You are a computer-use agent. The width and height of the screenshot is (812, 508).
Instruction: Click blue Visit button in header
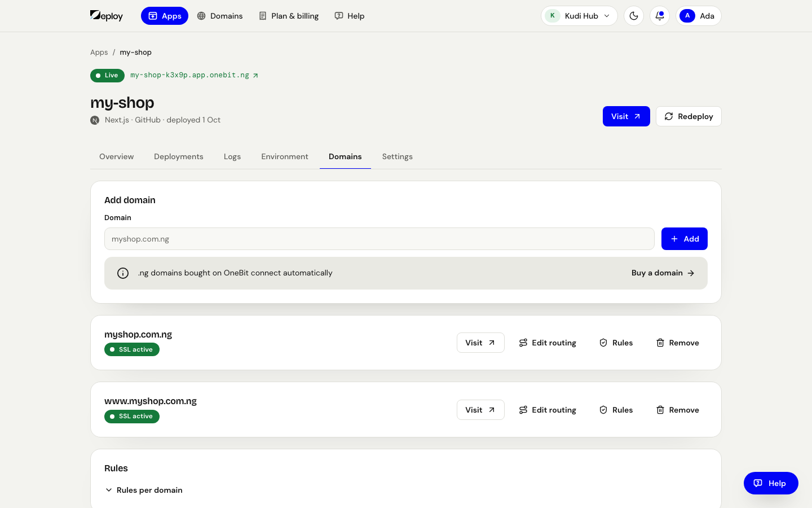[626, 116]
